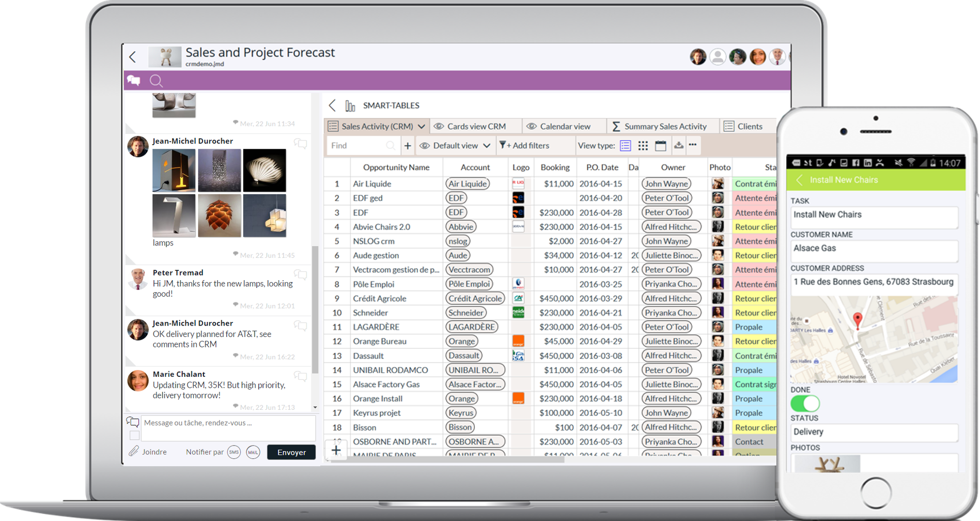Click the Opportunity Name column header
Viewport: 980px width, 521px height.
click(396, 167)
